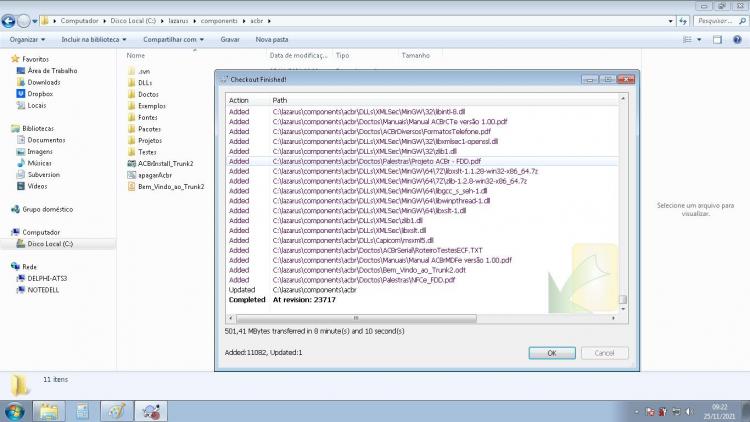750x422 pixels.
Task: Open the Paint taskbar icon
Action: tap(117, 411)
